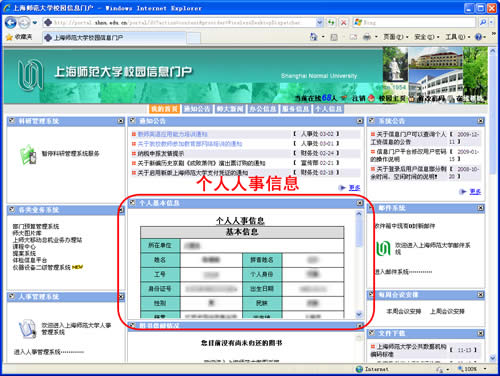Select the 上海师范大学校园信息门户 browser tab
This screenshot has height=376, width=500.
click(x=114, y=38)
